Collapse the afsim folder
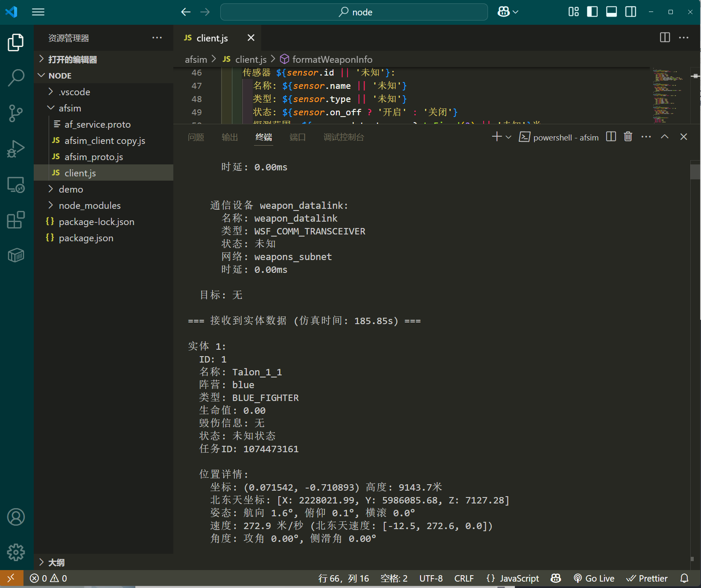The width and height of the screenshot is (701, 588). [x=103, y=108]
